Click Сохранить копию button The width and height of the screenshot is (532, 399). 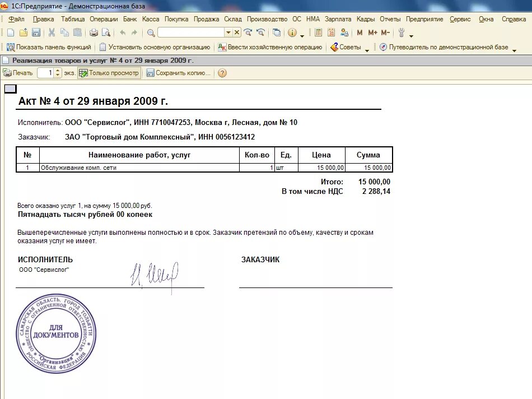tap(179, 73)
